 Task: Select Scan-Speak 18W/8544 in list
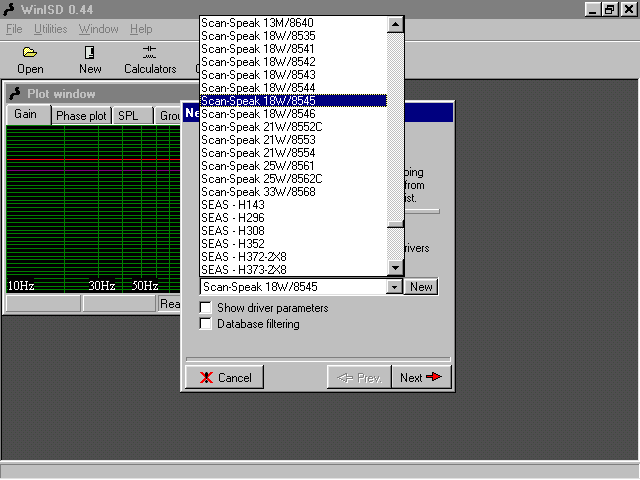click(x=293, y=88)
